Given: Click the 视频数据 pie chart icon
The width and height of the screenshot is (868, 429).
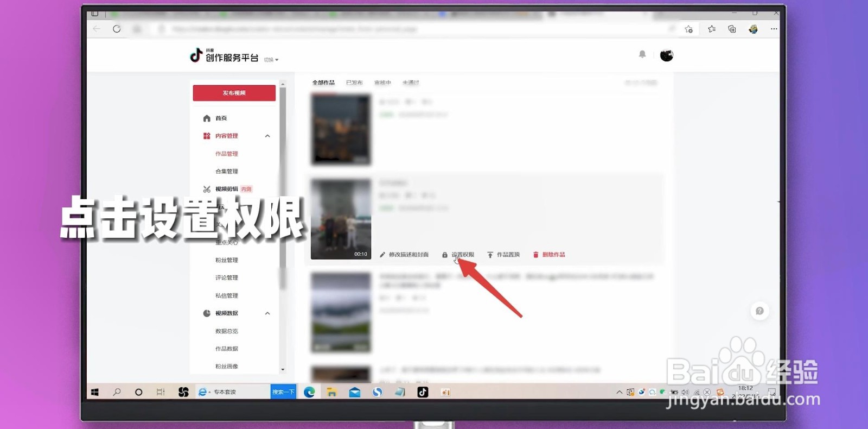Looking at the screenshot, I should pos(207,313).
